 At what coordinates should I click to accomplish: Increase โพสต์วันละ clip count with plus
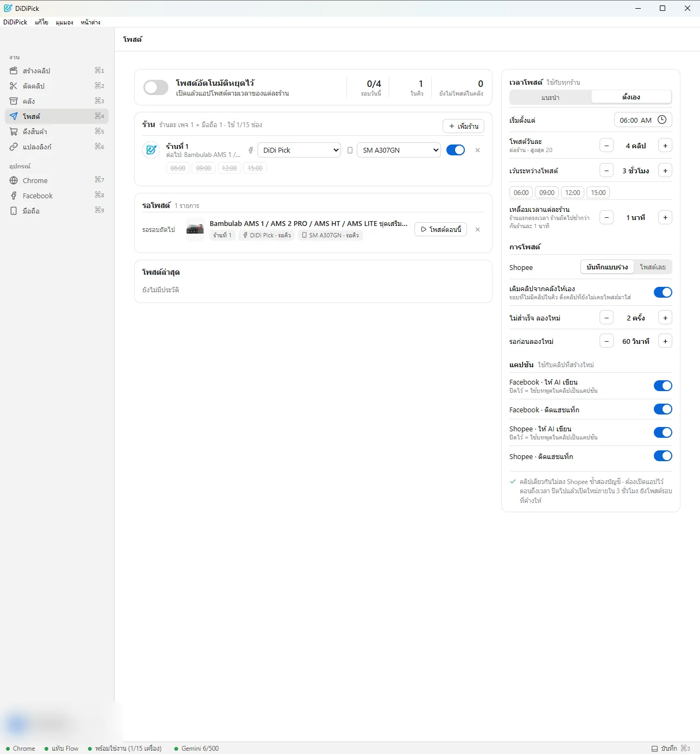click(x=665, y=146)
